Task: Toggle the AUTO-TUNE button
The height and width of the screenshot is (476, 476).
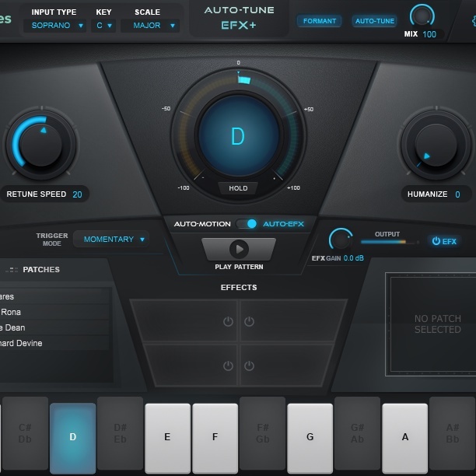Action: [375, 21]
